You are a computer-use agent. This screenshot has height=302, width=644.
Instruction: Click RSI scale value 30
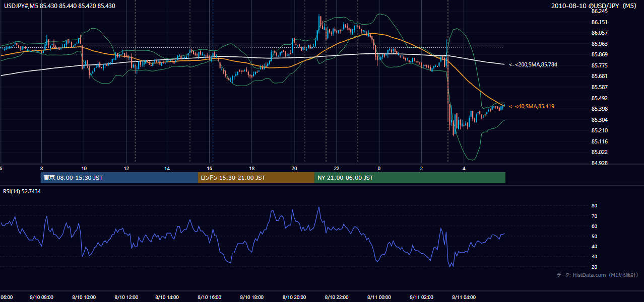594,257
